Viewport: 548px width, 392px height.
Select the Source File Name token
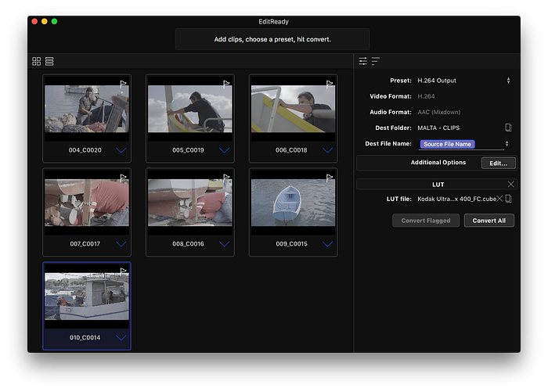447,144
